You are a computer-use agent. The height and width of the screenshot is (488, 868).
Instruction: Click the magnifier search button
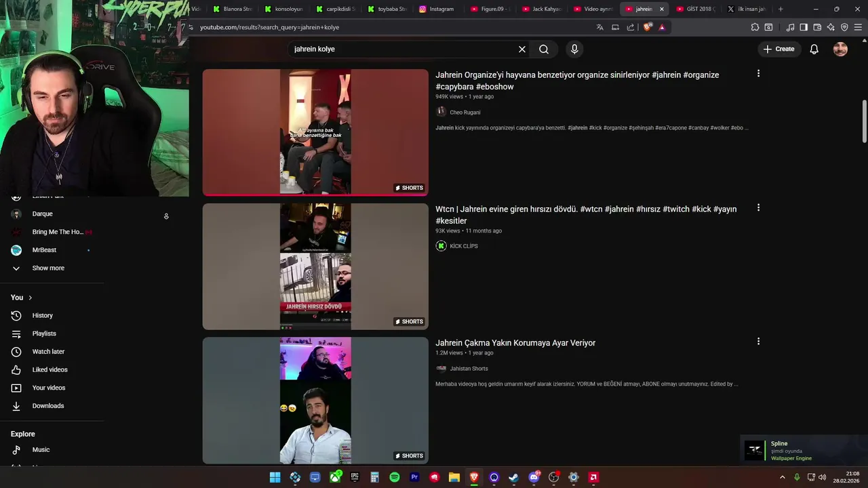click(x=544, y=49)
